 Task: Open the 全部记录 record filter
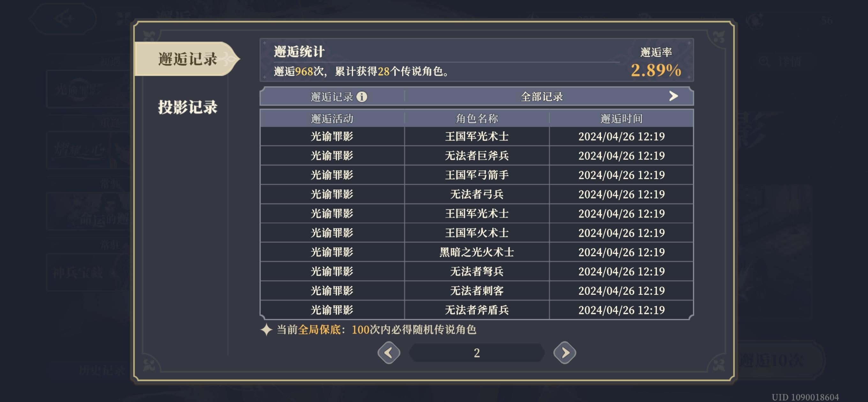(x=542, y=97)
